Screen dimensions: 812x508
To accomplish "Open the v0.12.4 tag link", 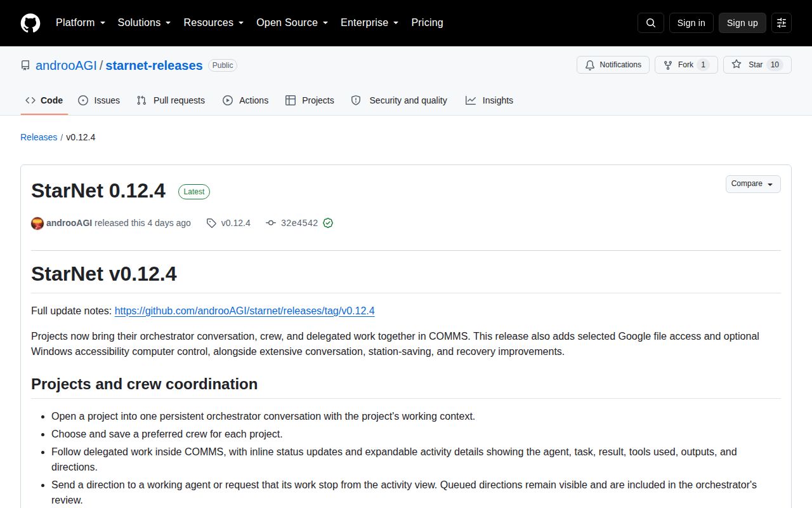I will [x=235, y=224].
